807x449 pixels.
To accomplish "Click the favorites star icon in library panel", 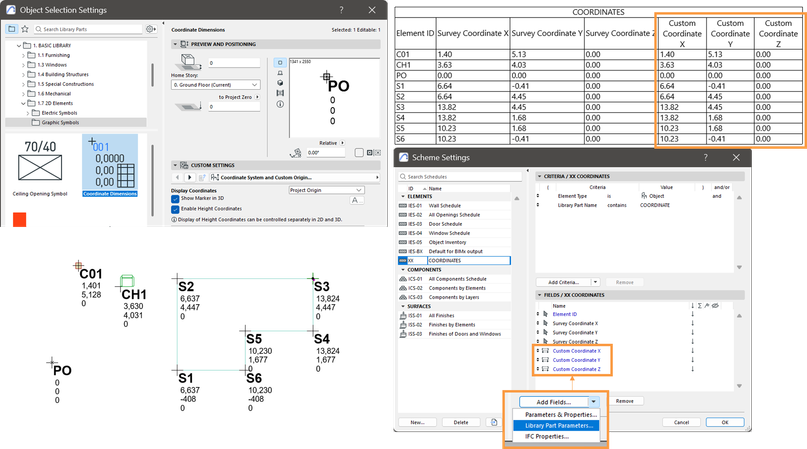I will pos(27,30).
